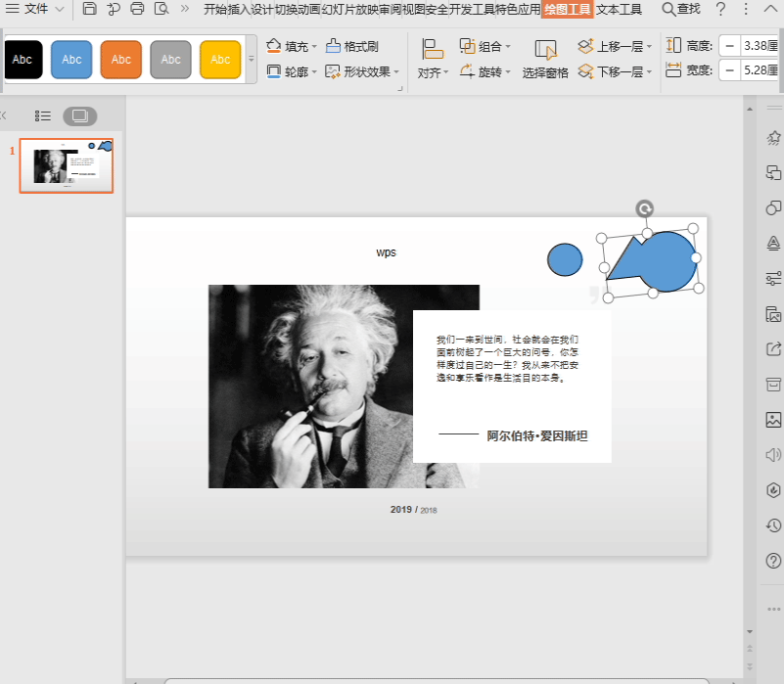Screen dimensions: 784x684
Task: Open the vertical three-dot options menu
Action: (x=746, y=9)
